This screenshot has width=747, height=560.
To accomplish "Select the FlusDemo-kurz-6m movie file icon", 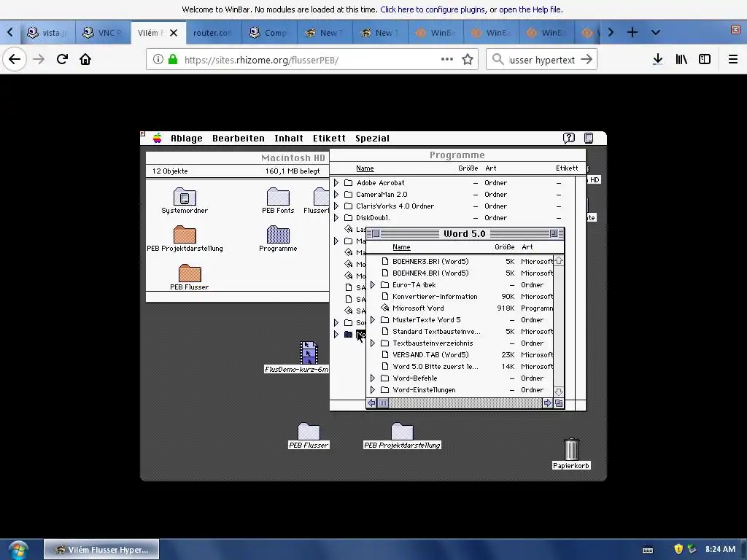I will pos(309,352).
